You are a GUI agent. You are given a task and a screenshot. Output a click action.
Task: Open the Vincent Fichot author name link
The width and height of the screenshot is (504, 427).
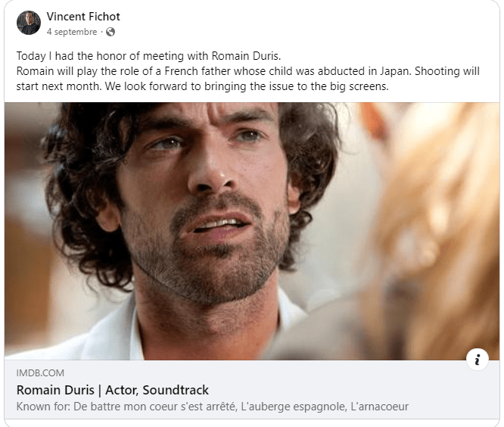[83, 17]
